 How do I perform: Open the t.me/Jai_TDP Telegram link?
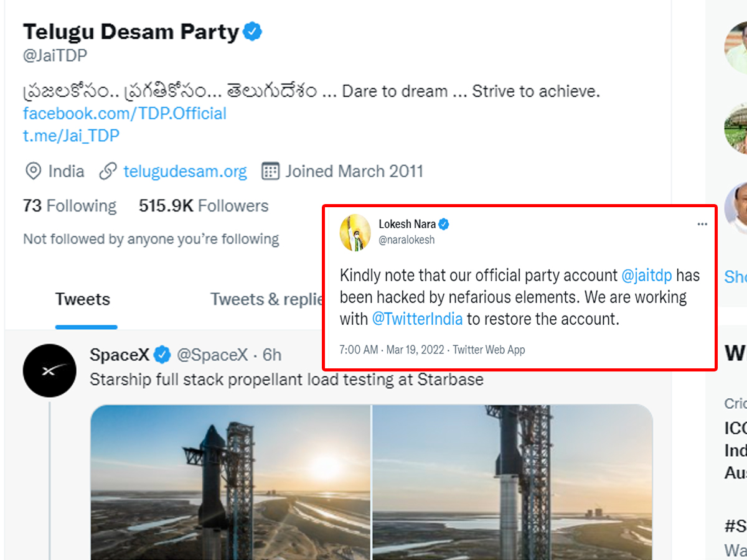(71, 136)
